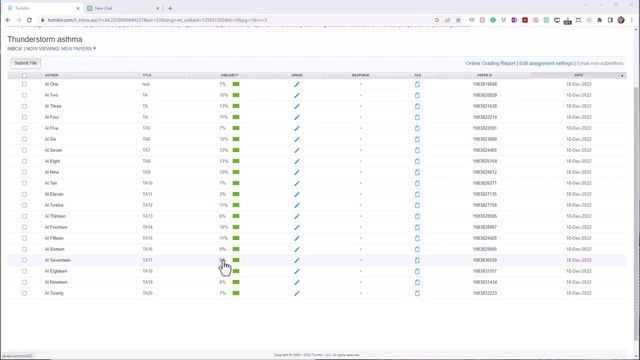
Task: Open AI Two author link
Action: point(51,95)
